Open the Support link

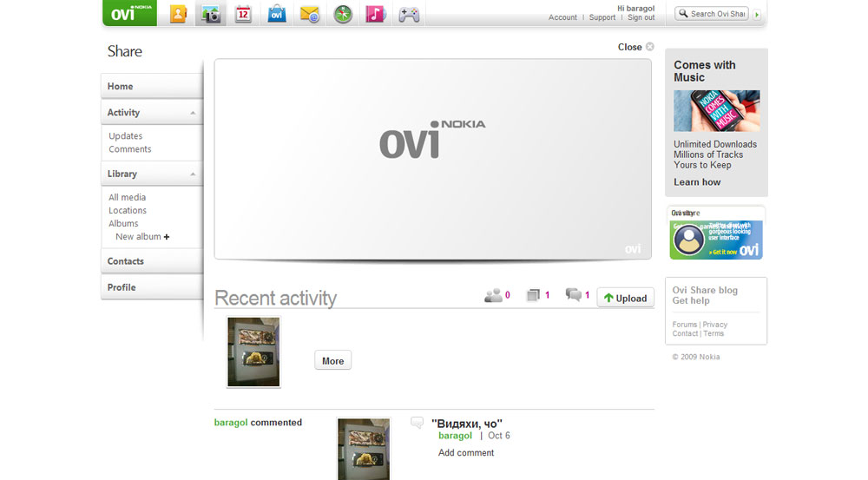602,17
